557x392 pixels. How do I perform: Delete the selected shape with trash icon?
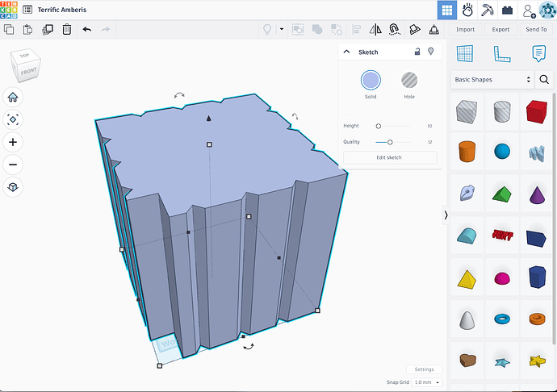coord(67,29)
